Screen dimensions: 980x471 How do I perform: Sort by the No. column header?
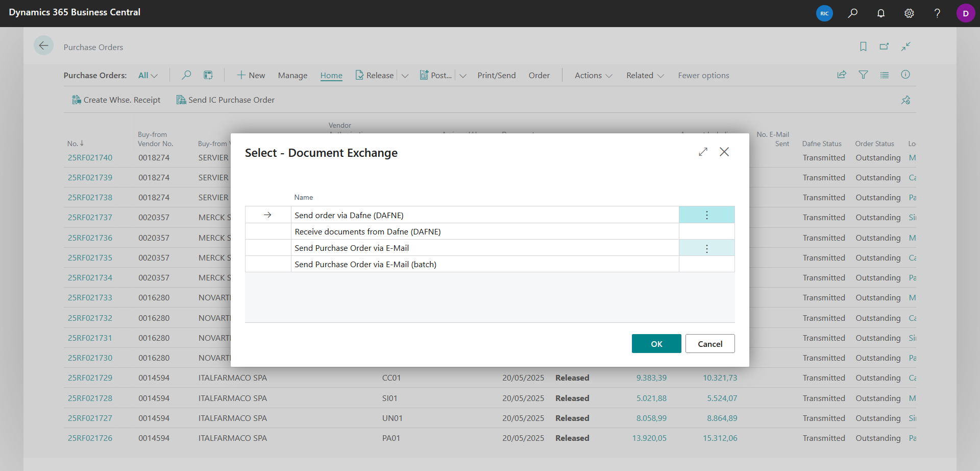[x=75, y=144]
